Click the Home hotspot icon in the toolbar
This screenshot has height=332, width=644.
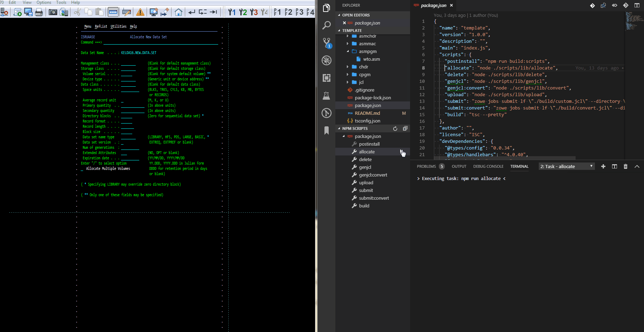tap(179, 12)
